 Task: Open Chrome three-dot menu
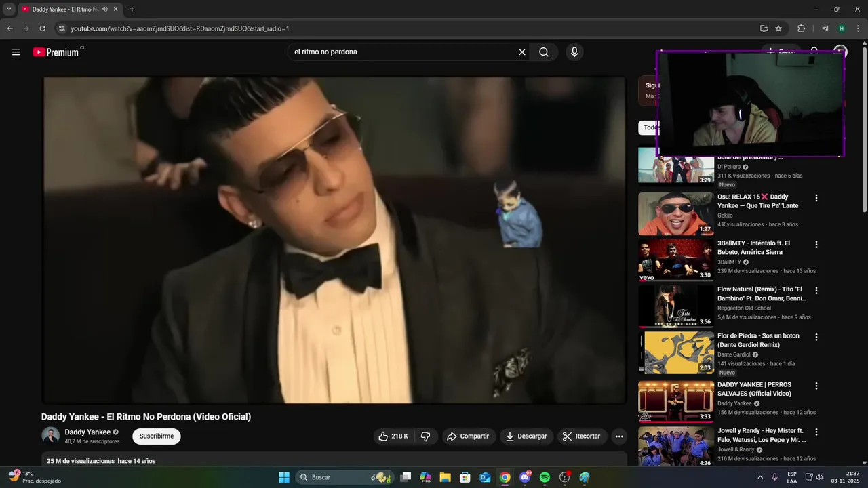[x=859, y=28]
